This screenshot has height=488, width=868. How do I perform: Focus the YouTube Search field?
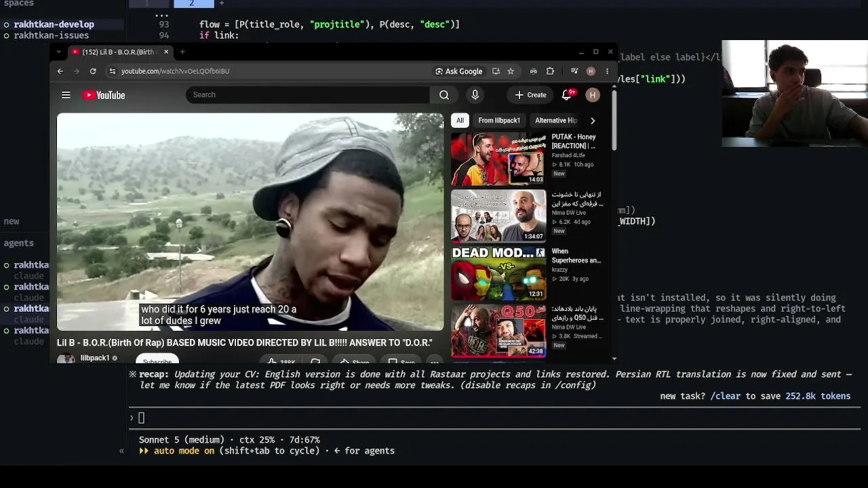coord(308,95)
